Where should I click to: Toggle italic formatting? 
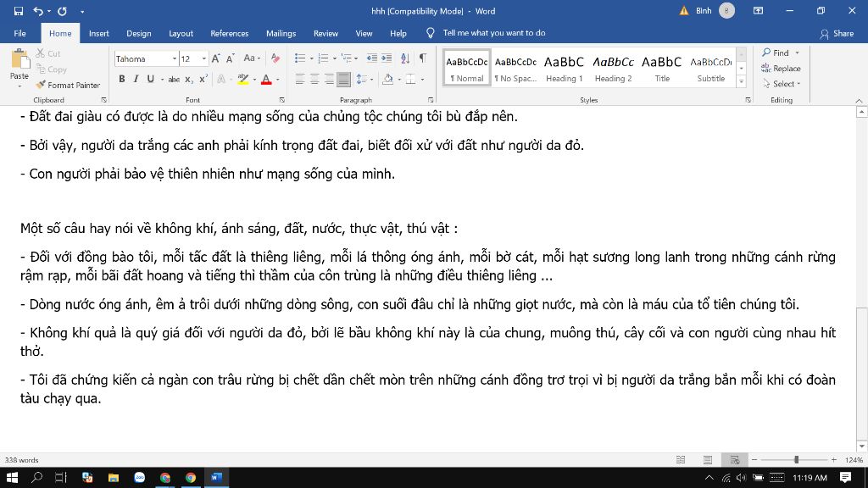point(136,80)
